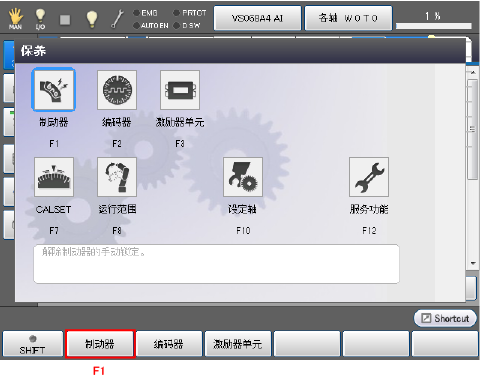Screen dimensions: 480x377
Task: Open the 设定轴 axis setting icon
Action: point(243,177)
